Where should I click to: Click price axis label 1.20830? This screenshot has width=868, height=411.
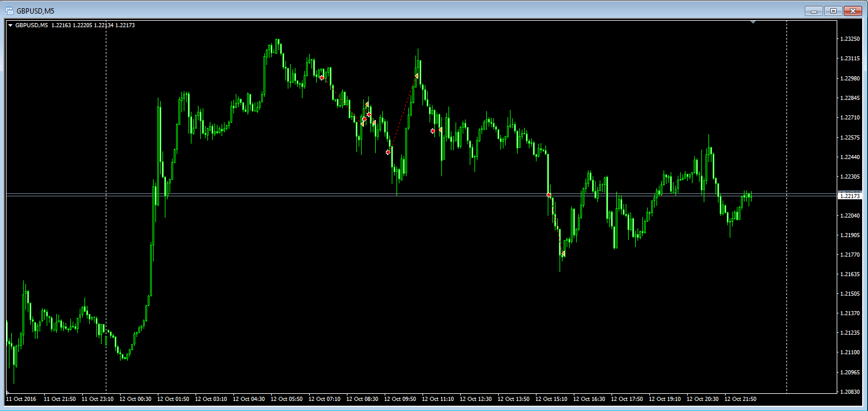[x=850, y=391]
